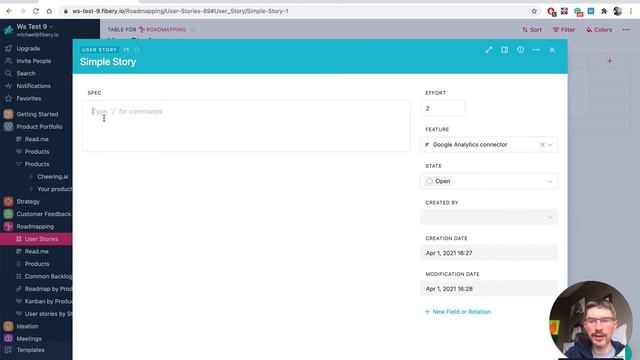Open the State dropdown showing Open
The image size is (640, 360).
[489, 181]
